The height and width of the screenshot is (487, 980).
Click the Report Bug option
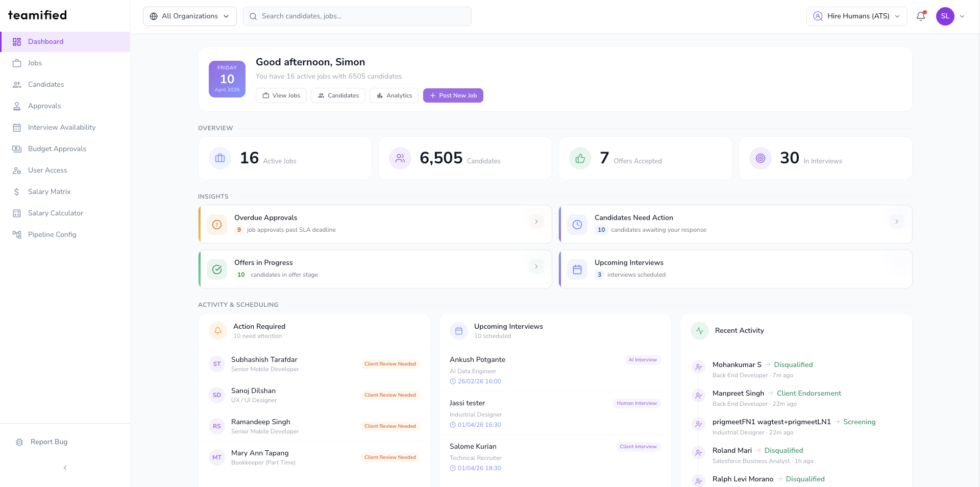(x=48, y=442)
